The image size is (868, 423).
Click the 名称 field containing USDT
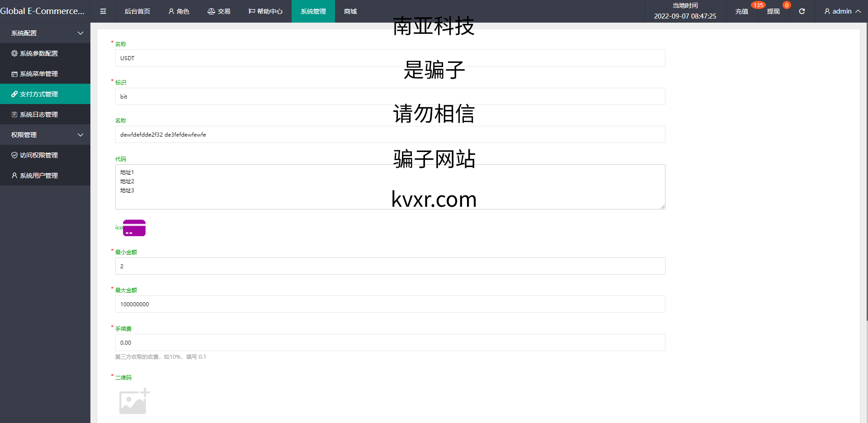(390, 58)
